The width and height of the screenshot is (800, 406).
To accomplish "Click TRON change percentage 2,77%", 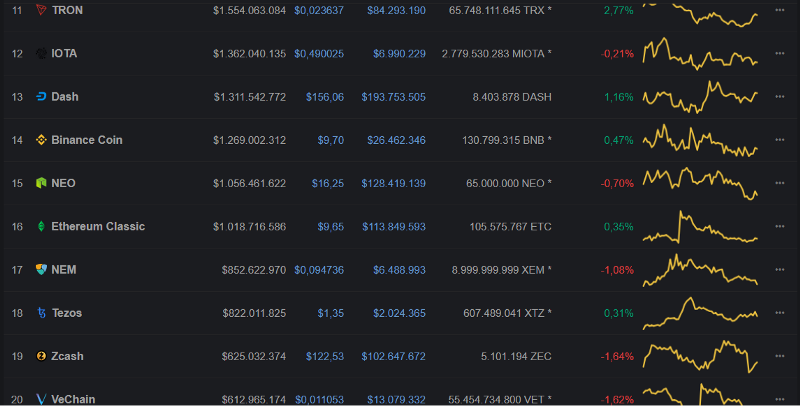I will tap(619, 10).
